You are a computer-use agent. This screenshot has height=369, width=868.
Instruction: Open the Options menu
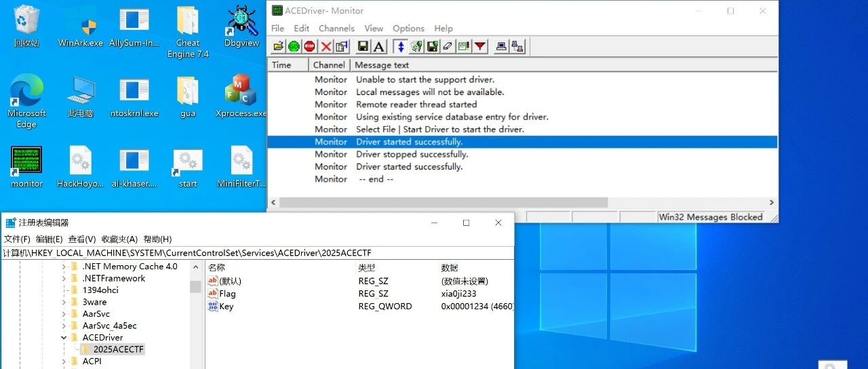[x=408, y=28]
